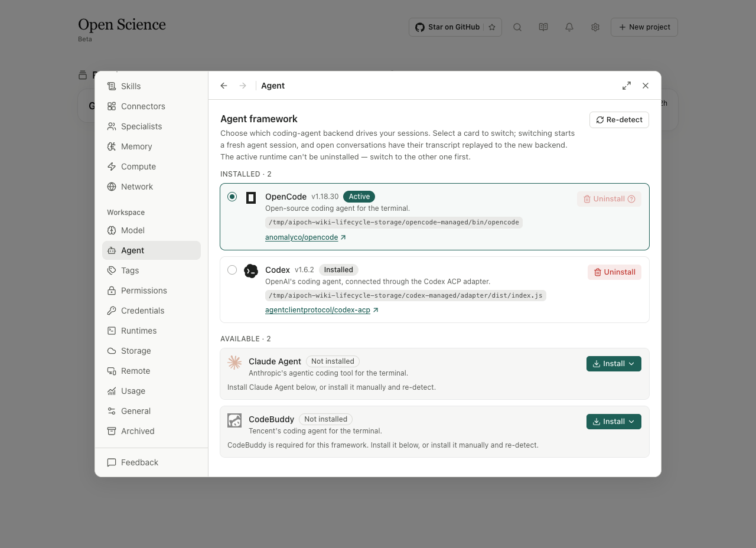Open the agentclientprotocol/codex-acp link

[x=322, y=310]
